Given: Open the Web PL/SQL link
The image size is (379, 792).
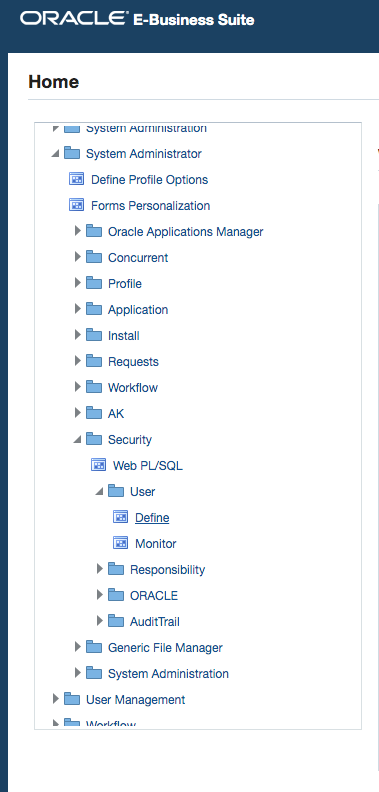Looking at the screenshot, I should pyautogui.click(x=148, y=465).
